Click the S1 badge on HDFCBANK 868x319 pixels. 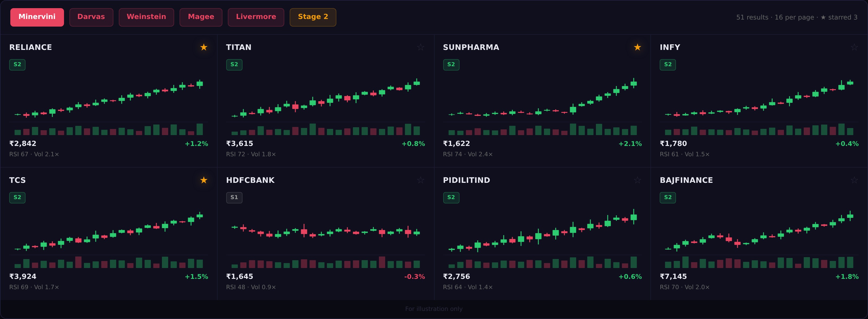[234, 198]
